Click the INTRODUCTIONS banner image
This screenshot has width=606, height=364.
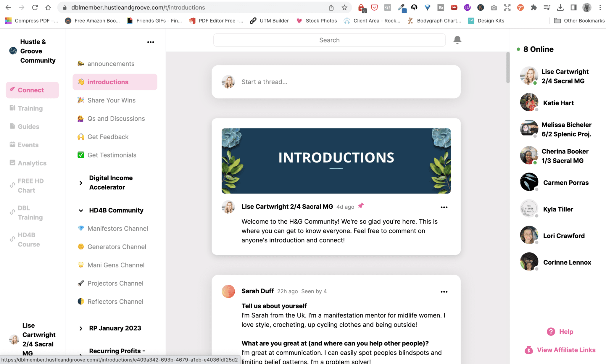336,161
